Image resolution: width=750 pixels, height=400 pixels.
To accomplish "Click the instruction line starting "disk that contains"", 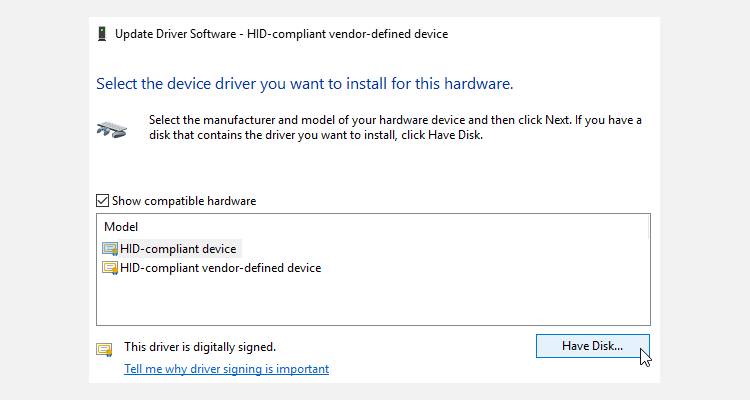I will point(316,136).
